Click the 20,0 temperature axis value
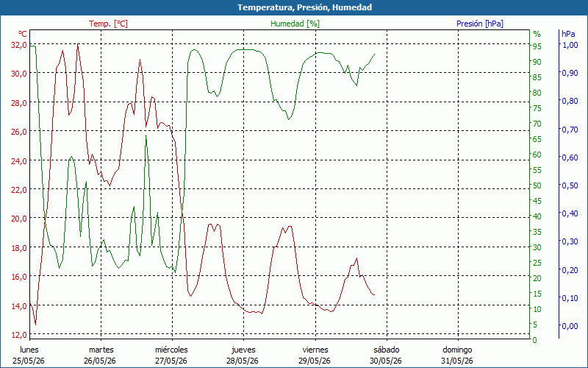This screenshot has width=588, height=368. [x=19, y=219]
